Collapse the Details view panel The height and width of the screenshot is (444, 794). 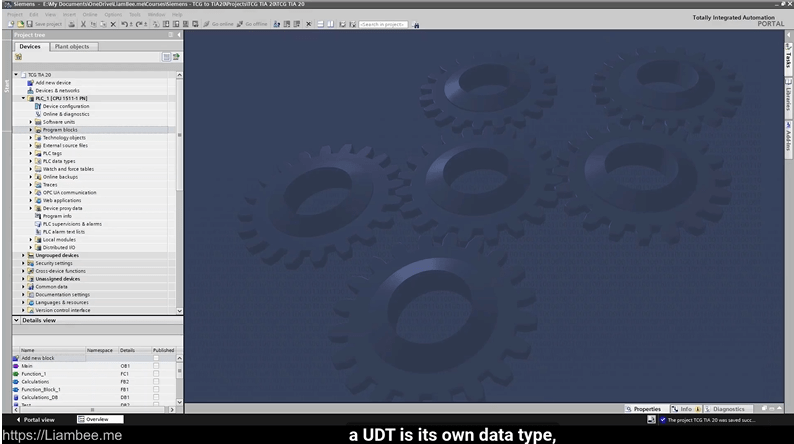coord(16,320)
